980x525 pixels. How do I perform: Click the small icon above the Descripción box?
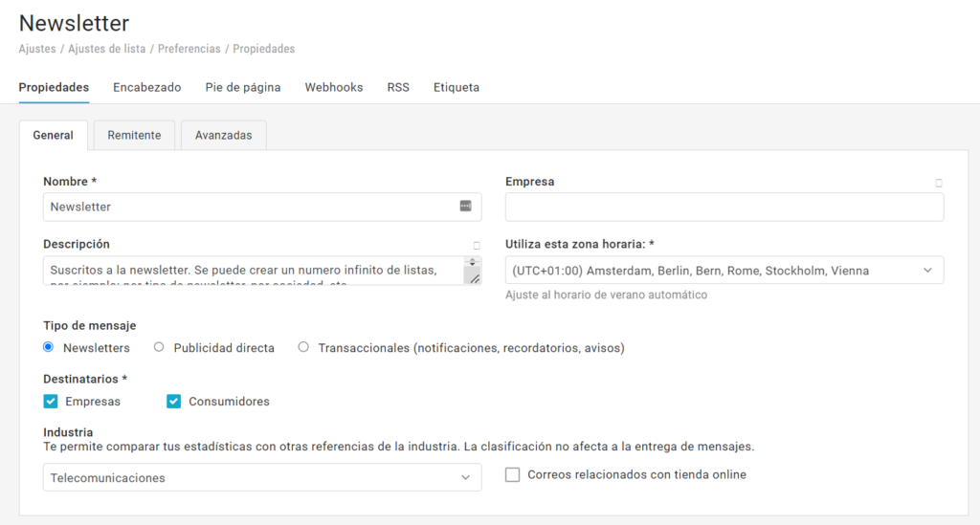coord(476,246)
